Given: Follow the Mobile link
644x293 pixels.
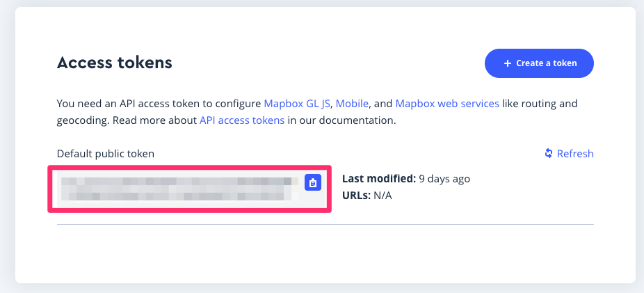Looking at the screenshot, I should (353, 104).
